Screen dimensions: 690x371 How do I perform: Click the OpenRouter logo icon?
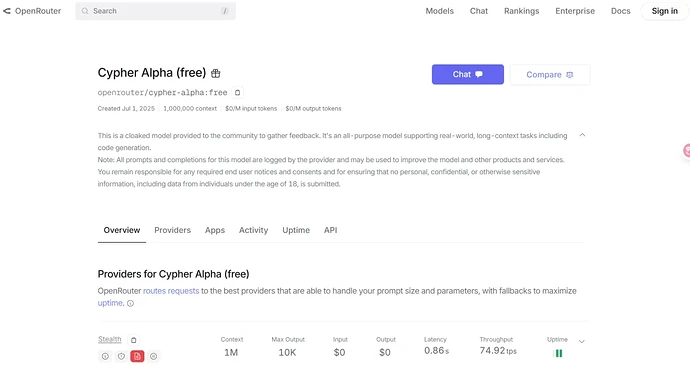(x=7, y=11)
